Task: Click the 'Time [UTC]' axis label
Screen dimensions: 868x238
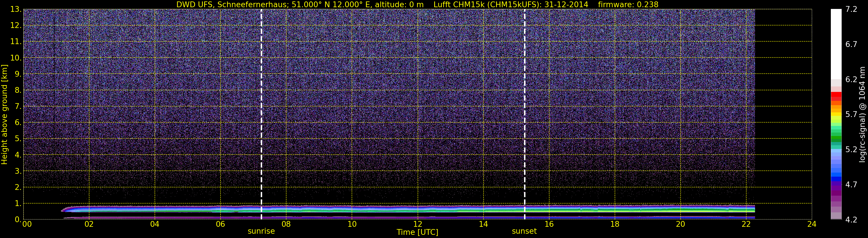Action: point(417,232)
